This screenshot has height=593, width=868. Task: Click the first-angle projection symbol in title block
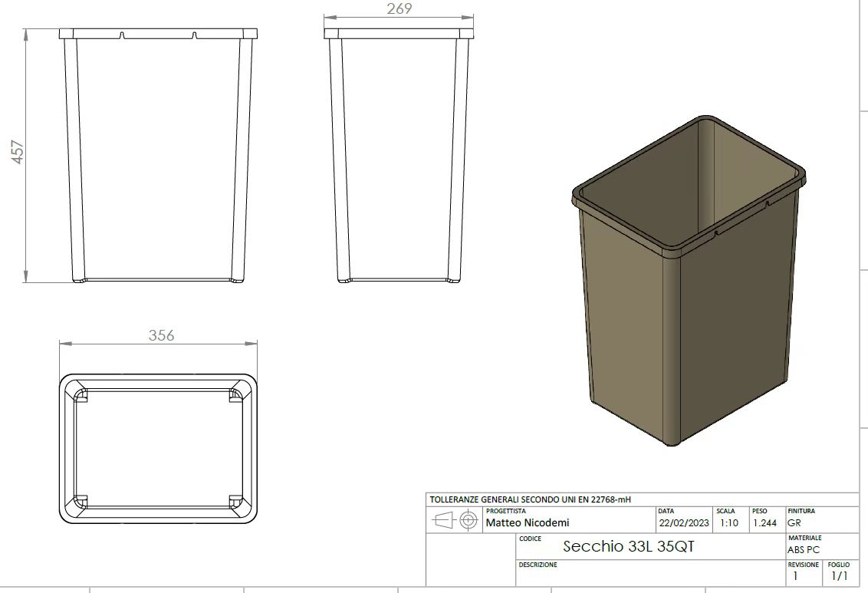coord(455,522)
